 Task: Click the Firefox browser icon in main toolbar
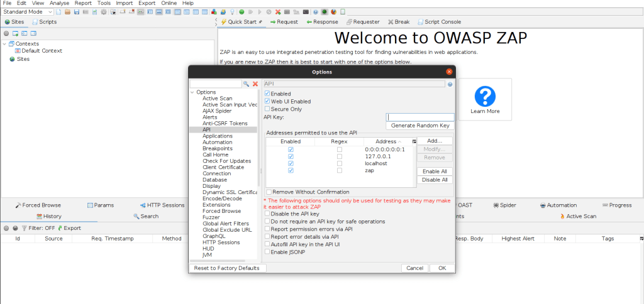tap(333, 12)
